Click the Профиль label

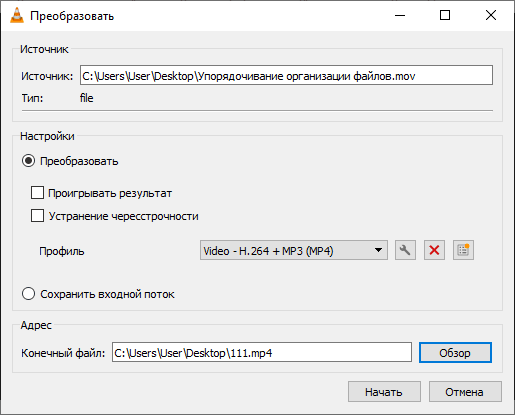click(62, 251)
